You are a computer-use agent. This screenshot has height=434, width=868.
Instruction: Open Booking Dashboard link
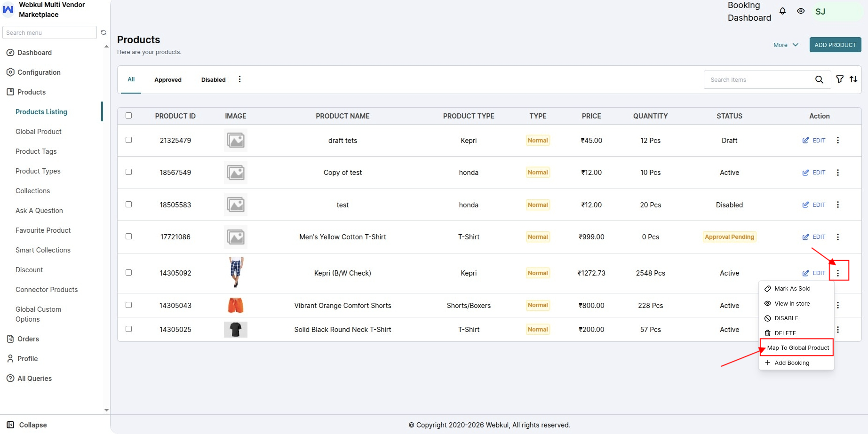[749, 11]
